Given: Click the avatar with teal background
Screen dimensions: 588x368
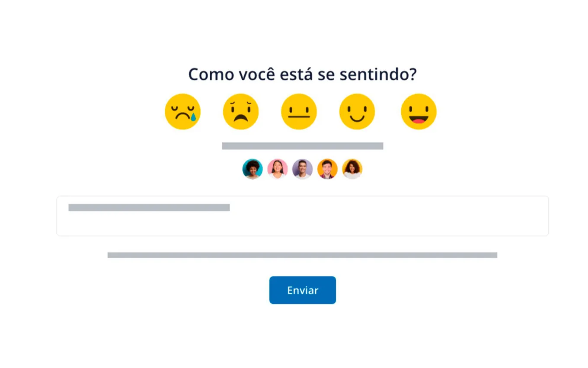Looking at the screenshot, I should (x=252, y=169).
